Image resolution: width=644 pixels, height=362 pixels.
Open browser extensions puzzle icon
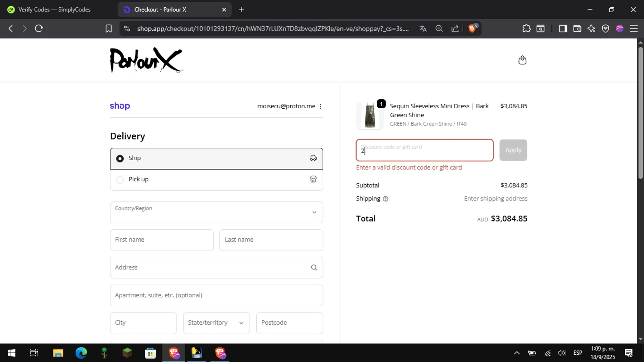coord(526,29)
